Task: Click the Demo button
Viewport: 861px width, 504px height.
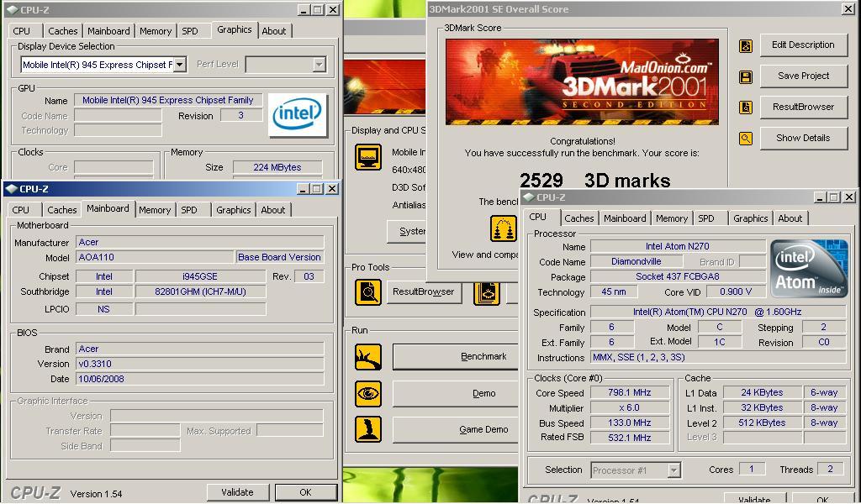Action: [455, 394]
